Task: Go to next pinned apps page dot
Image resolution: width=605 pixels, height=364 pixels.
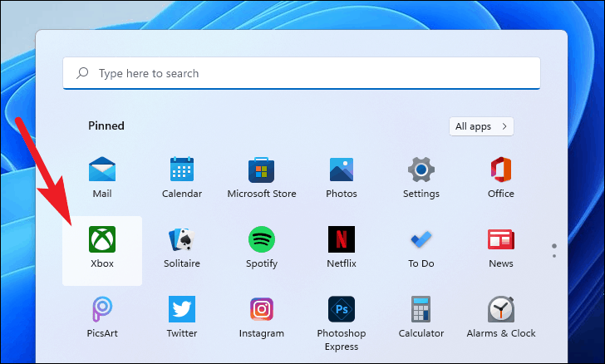Action: [x=554, y=256]
